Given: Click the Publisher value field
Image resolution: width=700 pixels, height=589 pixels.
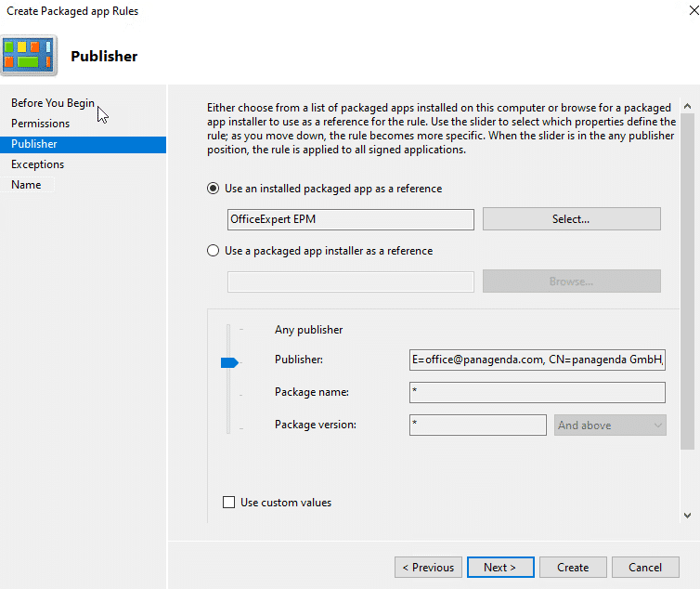Looking at the screenshot, I should [537, 360].
